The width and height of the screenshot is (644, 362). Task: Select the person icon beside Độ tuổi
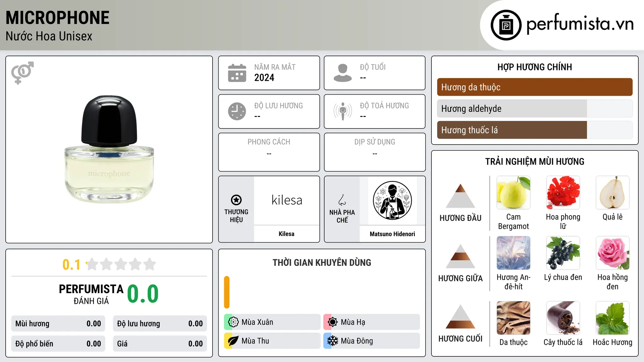pos(342,73)
